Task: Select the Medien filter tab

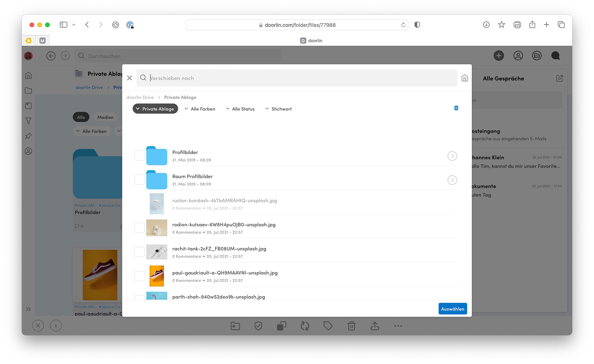Action: coord(105,117)
